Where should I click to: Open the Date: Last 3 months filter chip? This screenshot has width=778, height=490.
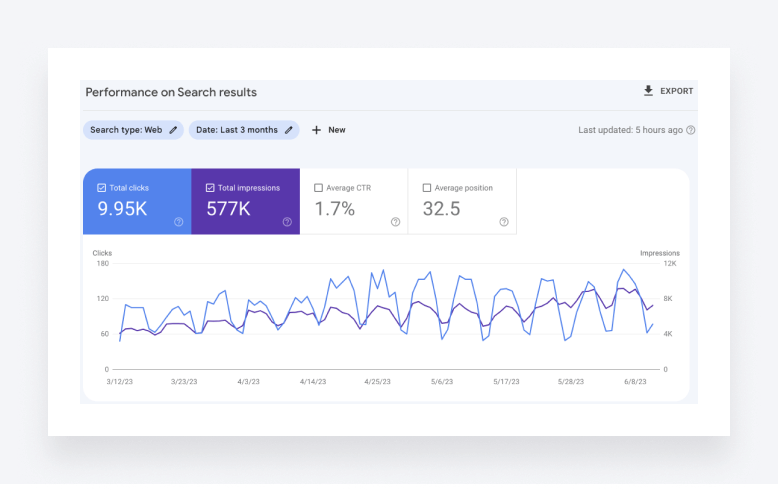pyautogui.click(x=236, y=130)
